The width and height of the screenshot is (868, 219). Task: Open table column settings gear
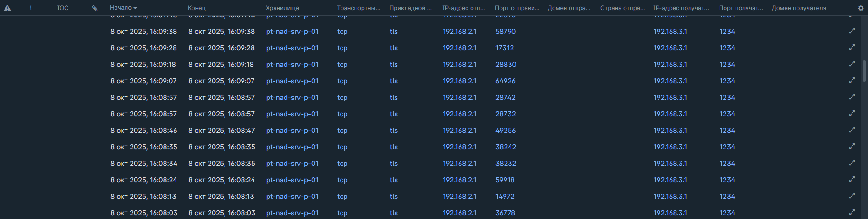[860, 8]
